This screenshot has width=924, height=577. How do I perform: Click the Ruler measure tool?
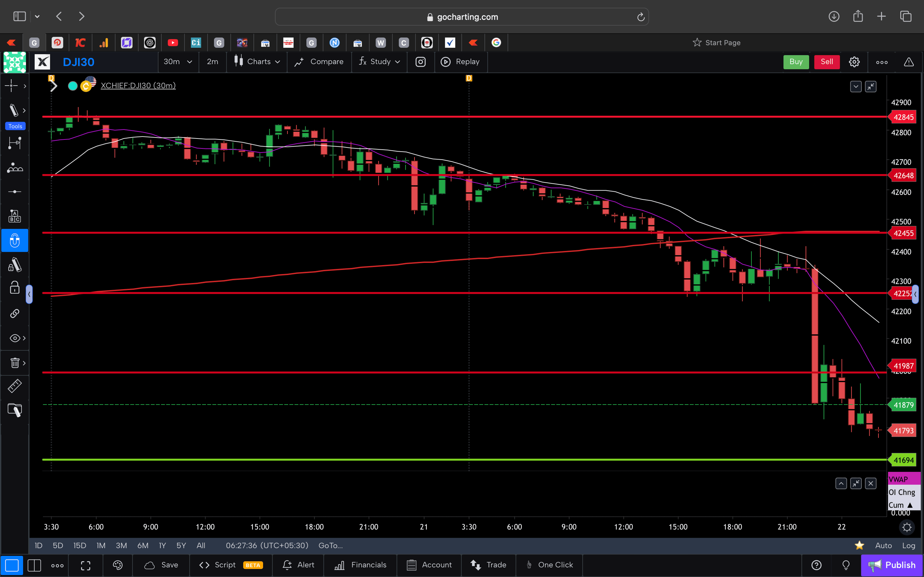[15, 386]
